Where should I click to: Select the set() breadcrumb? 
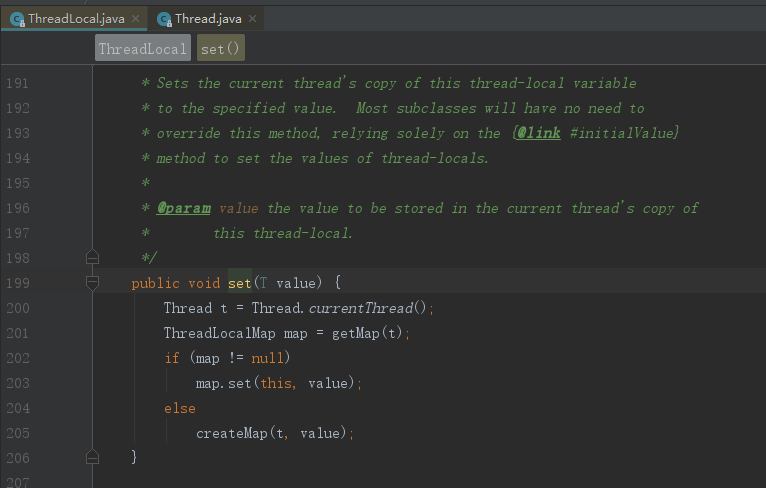pos(221,48)
